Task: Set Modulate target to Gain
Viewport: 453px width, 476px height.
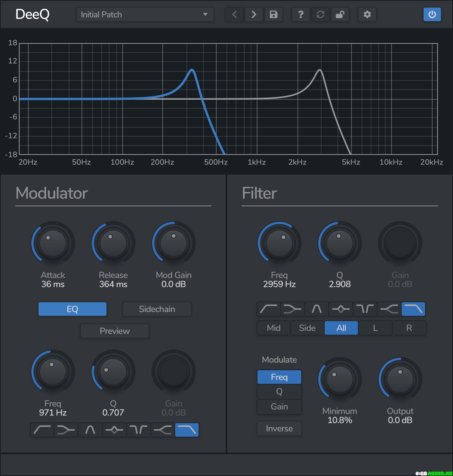Action: click(279, 407)
